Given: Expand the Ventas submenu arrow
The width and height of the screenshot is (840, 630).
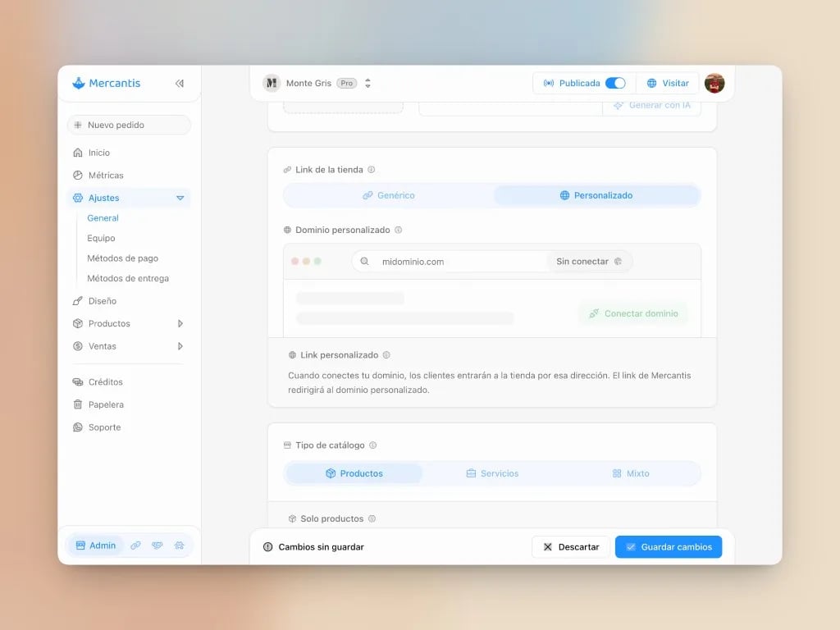Looking at the screenshot, I should [x=180, y=346].
